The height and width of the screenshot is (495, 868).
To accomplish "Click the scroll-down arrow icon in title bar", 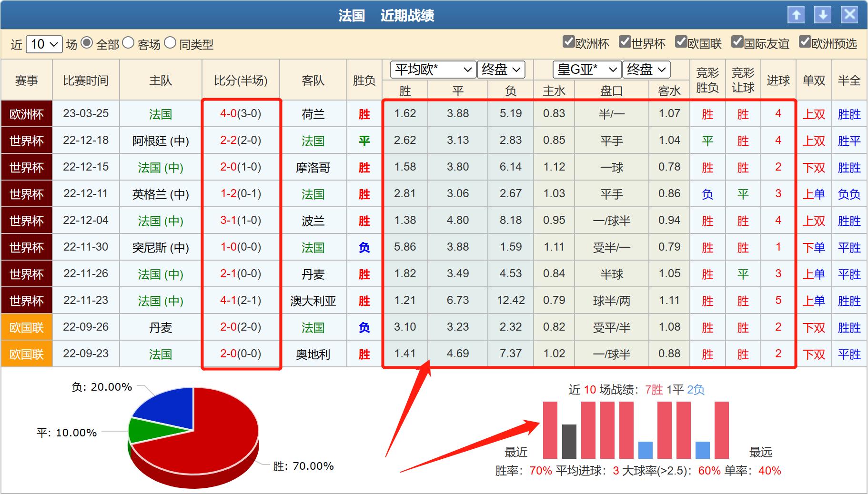I will [823, 15].
